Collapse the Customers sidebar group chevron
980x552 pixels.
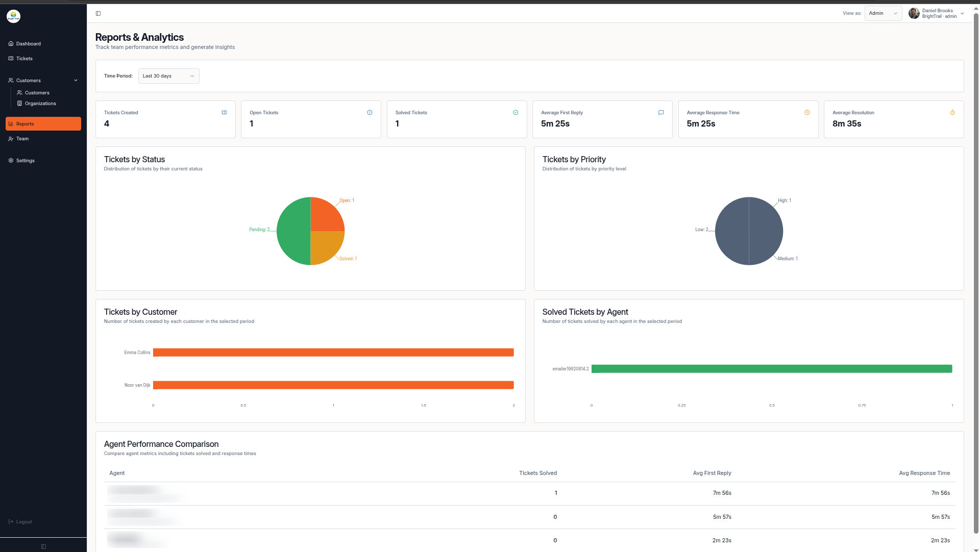pos(76,81)
